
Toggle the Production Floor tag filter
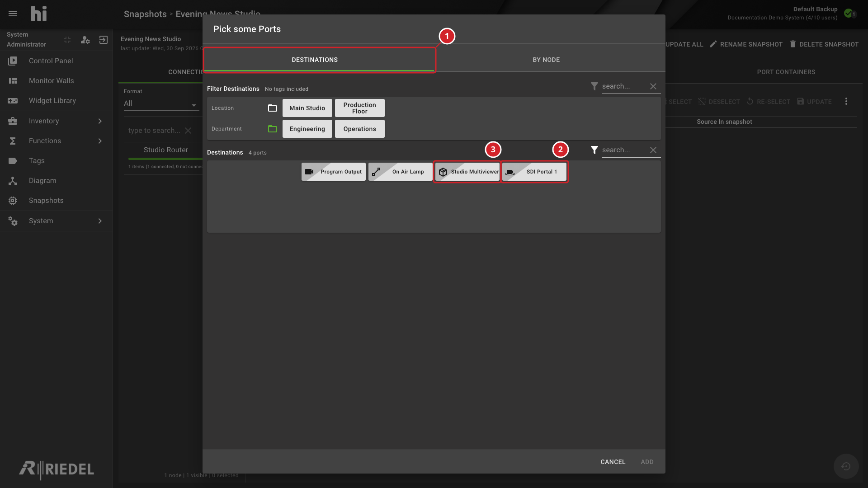pos(360,108)
